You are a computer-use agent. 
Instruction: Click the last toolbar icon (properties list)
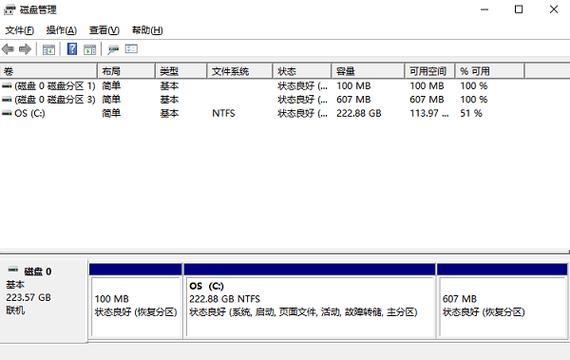click(131, 49)
